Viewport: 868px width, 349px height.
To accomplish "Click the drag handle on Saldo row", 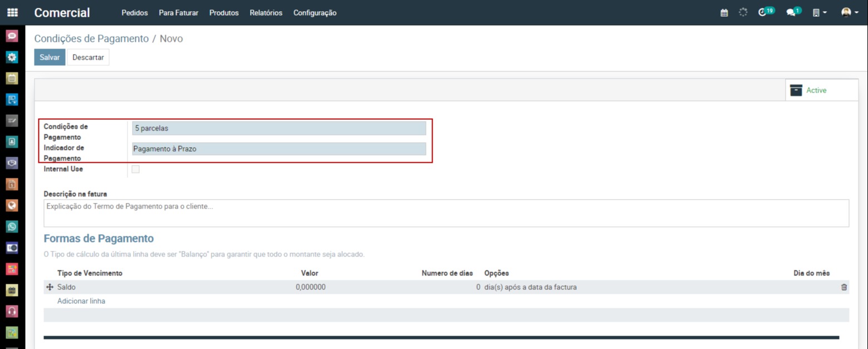I will 50,287.
